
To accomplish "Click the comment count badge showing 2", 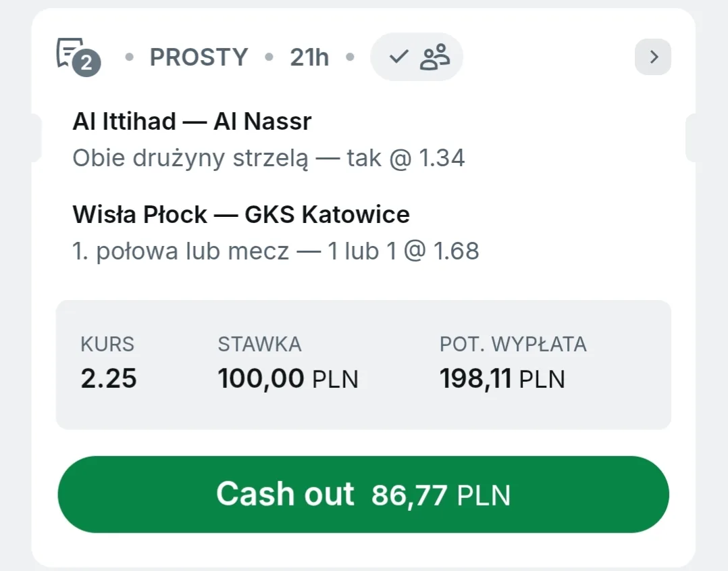I will [x=86, y=64].
